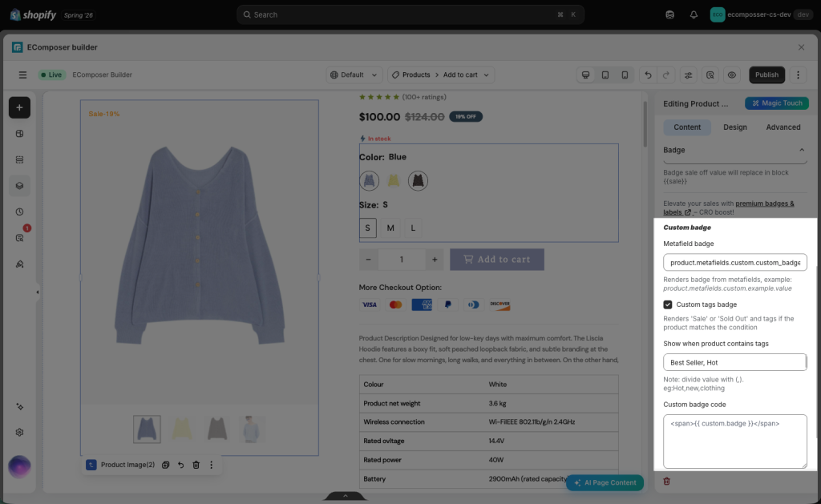Increase quantity with plus button
821x504 pixels.
click(435, 260)
